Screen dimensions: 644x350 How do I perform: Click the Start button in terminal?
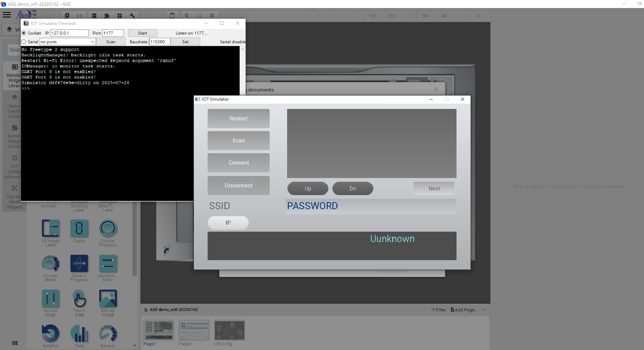[143, 33]
